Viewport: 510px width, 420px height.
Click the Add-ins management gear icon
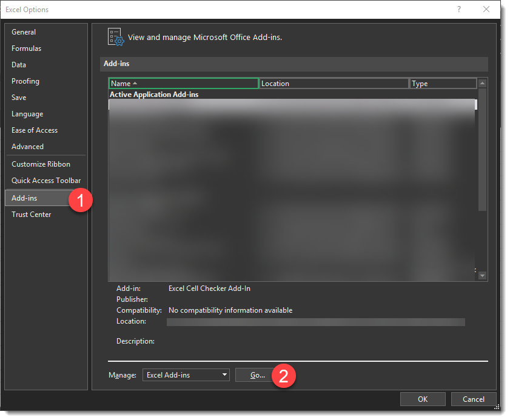tap(116, 37)
